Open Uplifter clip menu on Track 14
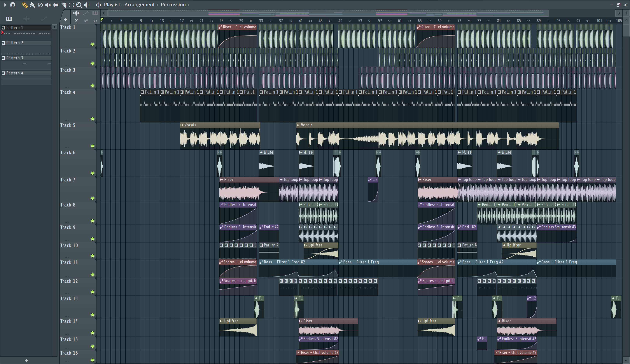The image size is (630, 364). coord(221,321)
